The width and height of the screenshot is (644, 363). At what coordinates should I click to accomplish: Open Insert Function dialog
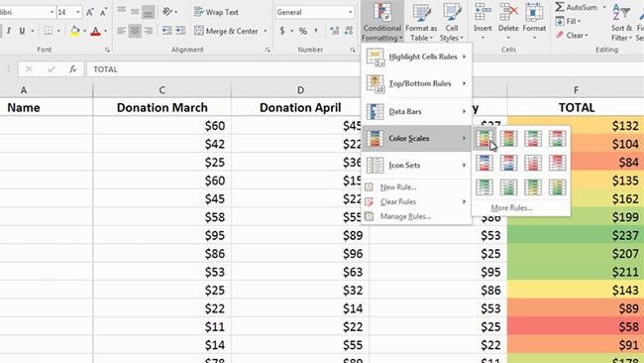pyautogui.click(x=72, y=69)
